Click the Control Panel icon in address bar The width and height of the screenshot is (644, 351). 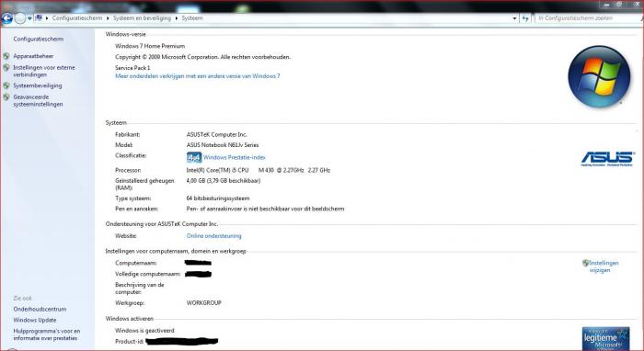click(39, 18)
